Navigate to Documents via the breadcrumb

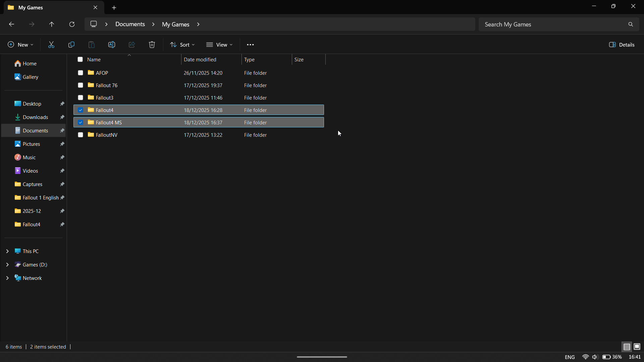pyautogui.click(x=130, y=24)
